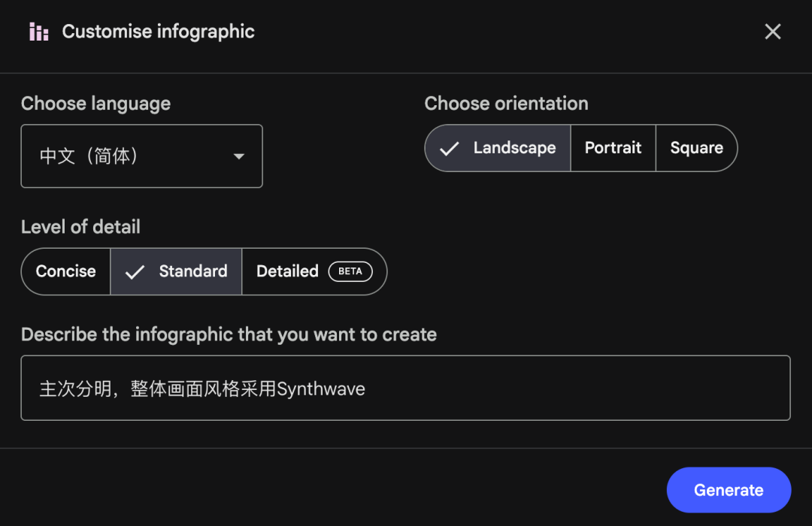Click the close X icon at top right
This screenshot has height=526, width=812.
click(773, 32)
